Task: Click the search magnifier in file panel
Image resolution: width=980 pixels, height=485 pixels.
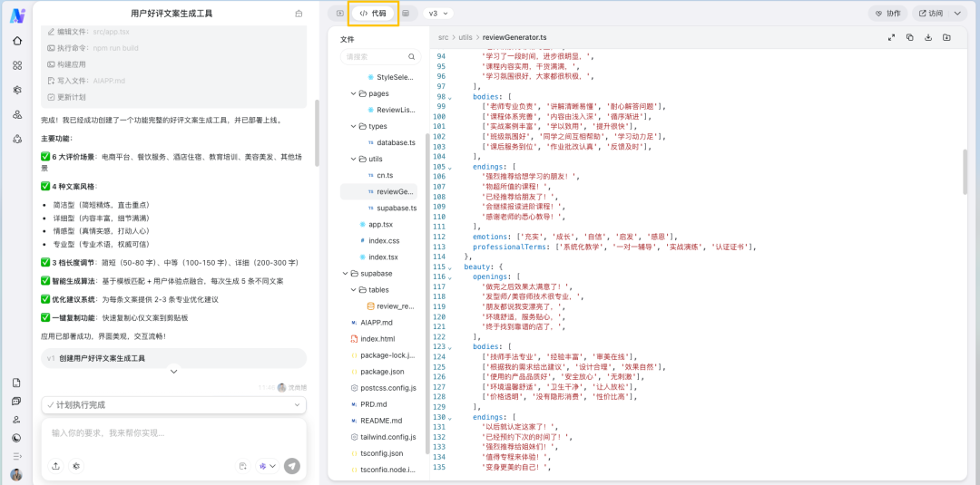Action: click(411, 56)
